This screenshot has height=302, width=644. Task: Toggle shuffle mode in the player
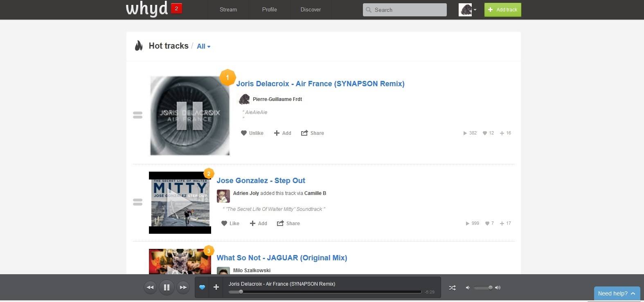[452, 288]
